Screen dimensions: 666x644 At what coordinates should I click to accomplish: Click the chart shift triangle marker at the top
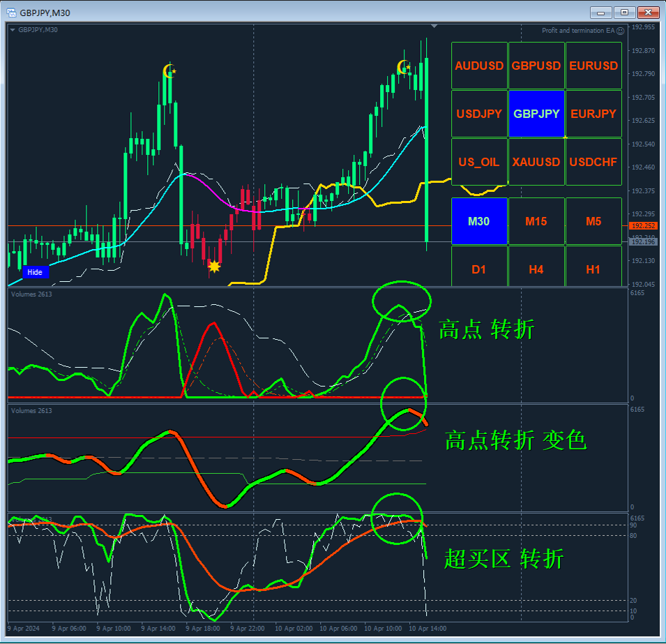click(x=434, y=27)
